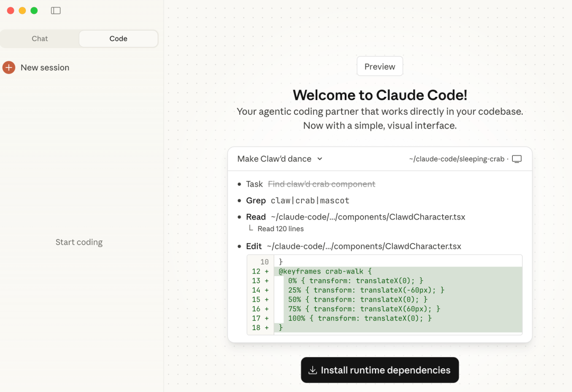This screenshot has width=572, height=392.
Task: Select the Code tab
Action: [x=118, y=39]
